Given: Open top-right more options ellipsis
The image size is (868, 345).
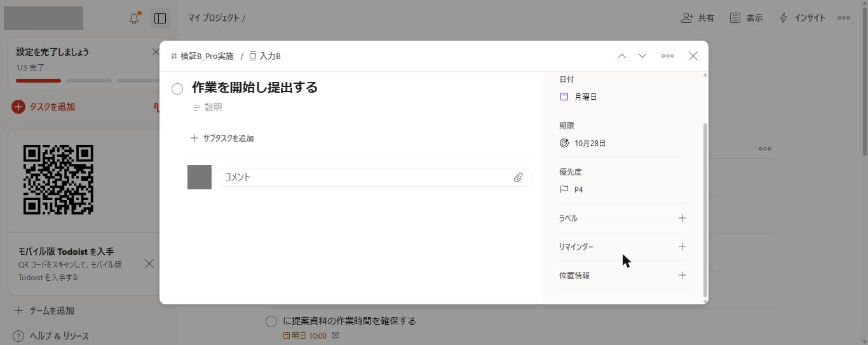Looking at the screenshot, I should tap(844, 18).
